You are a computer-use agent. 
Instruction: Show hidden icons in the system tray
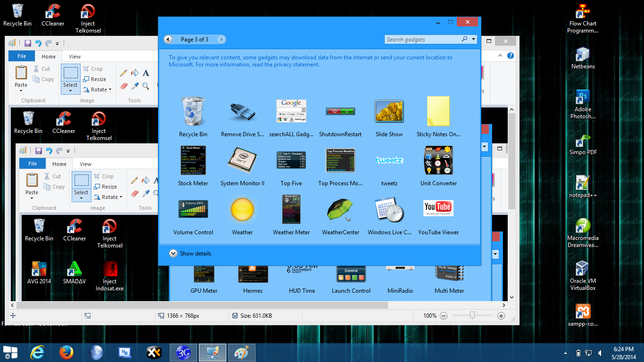point(566,353)
